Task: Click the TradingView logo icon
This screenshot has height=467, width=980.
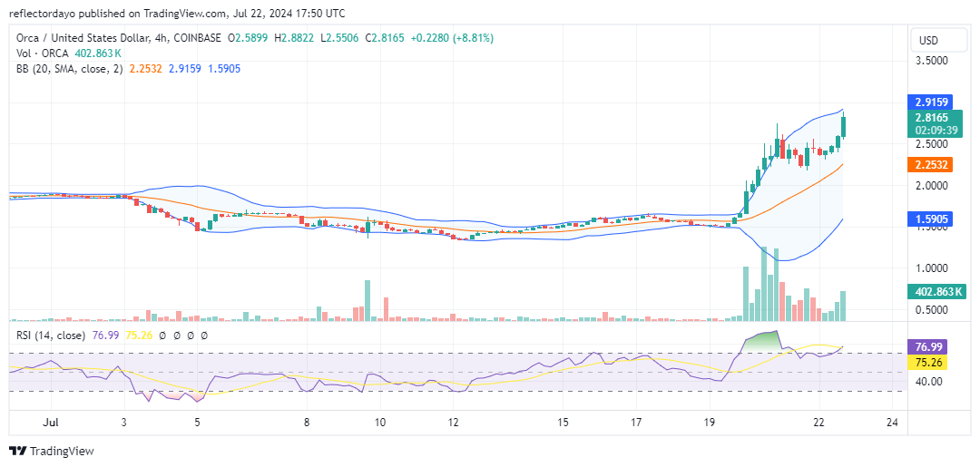Action: [17, 451]
